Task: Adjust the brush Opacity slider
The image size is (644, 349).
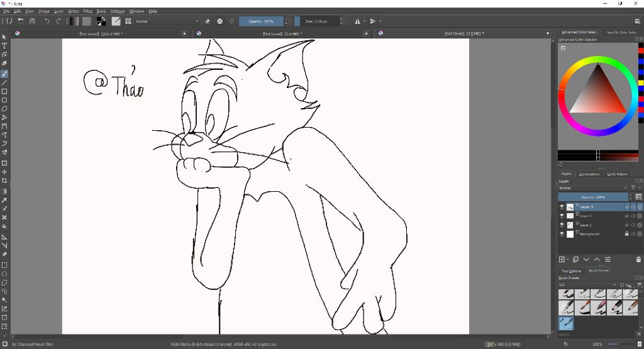Action: pyautogui.click(x=261, y=21)
